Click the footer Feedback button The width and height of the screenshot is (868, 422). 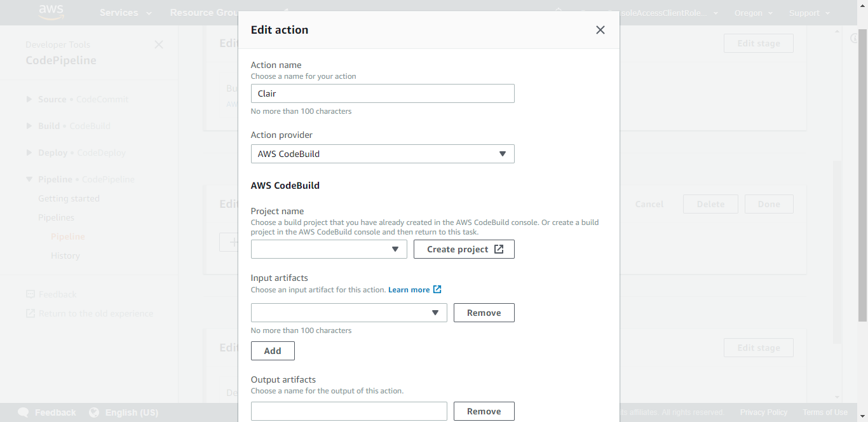click(55, 412)
